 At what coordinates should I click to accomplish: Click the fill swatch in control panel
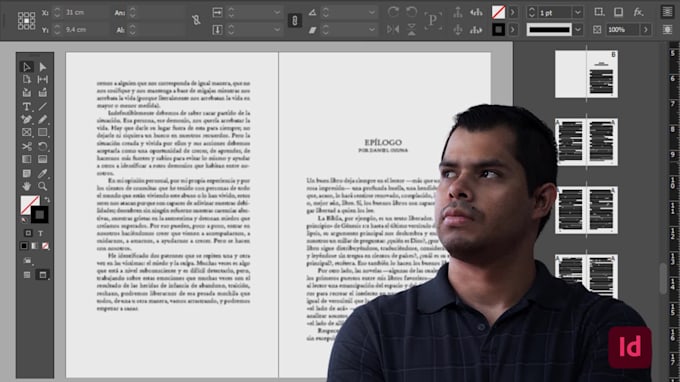pyautogui.click(x=499, y=12)
